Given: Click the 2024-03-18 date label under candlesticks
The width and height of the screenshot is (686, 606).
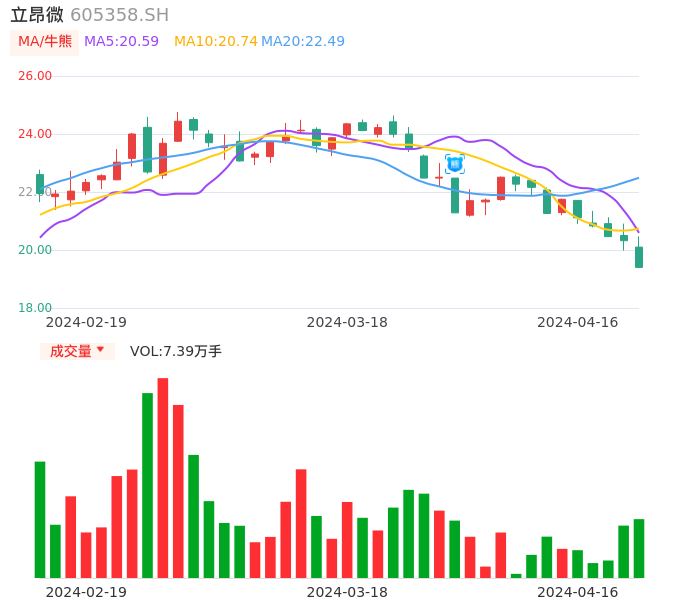Looking at the screenshot, I should 347,322.
